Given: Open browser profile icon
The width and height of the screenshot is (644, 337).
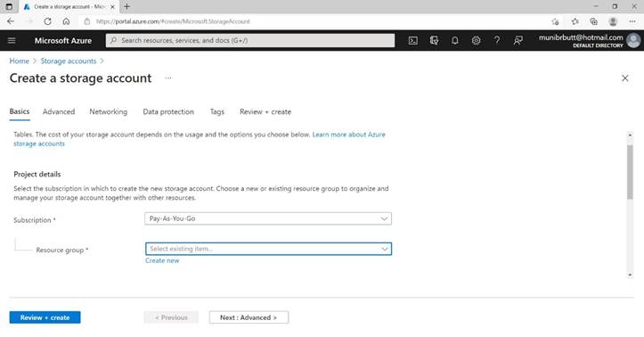Looking at the screenshot, I should pyautogui.click(x=613, y=21).
